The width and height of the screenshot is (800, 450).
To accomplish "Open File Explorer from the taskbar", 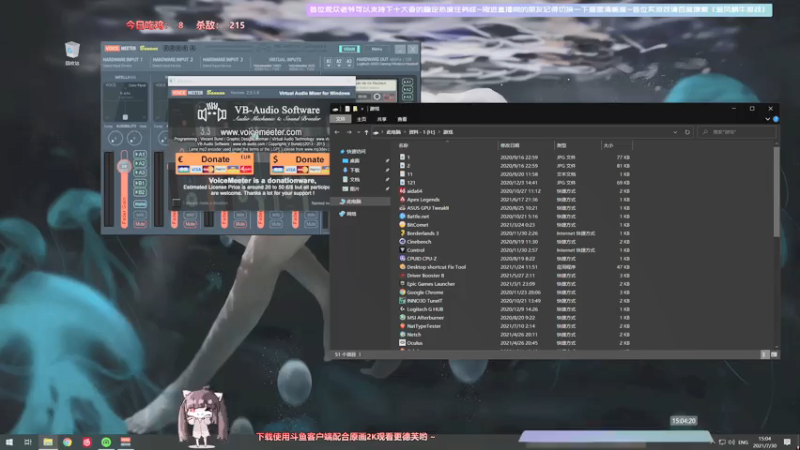I will coord(48,442).
